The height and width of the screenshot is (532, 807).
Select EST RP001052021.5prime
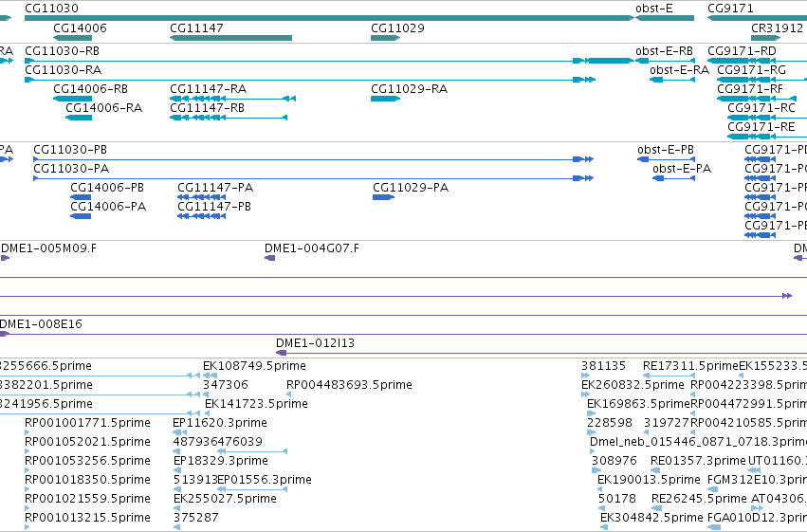click(x=28, y=451)
